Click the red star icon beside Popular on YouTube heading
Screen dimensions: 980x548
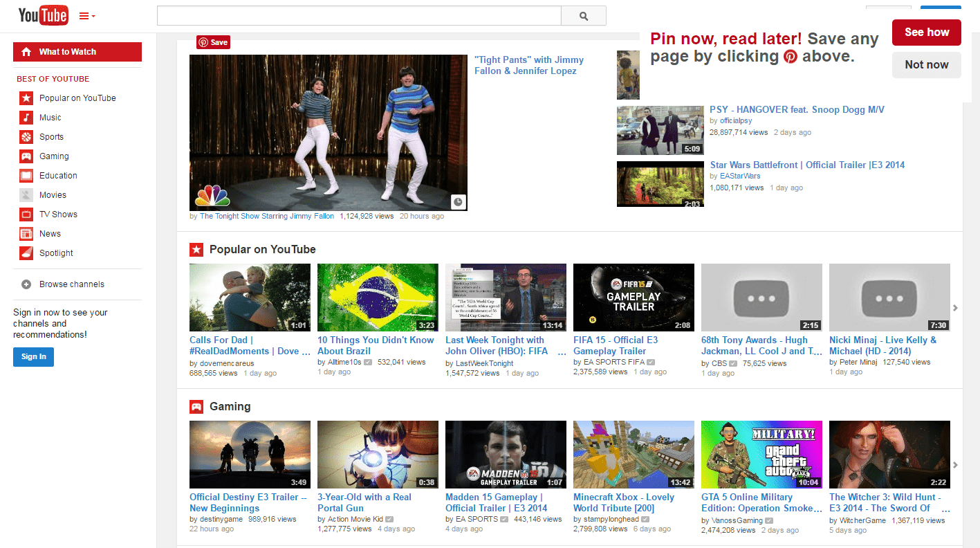click(x=196, y=250)
